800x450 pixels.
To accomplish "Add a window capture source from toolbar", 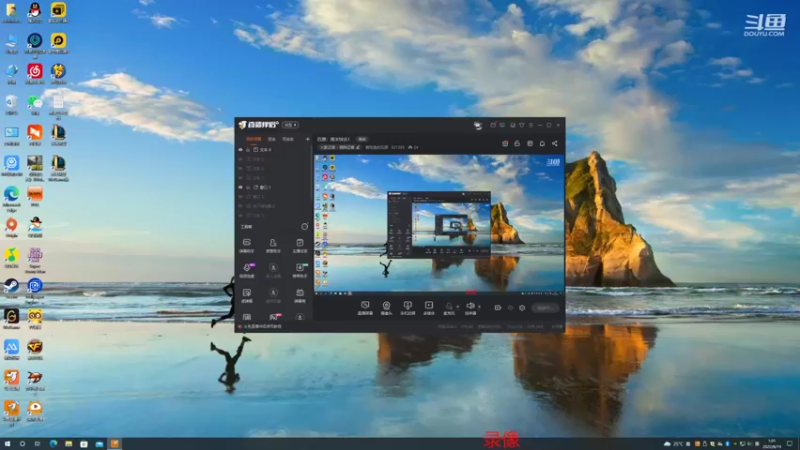I will tap(407, 308).
